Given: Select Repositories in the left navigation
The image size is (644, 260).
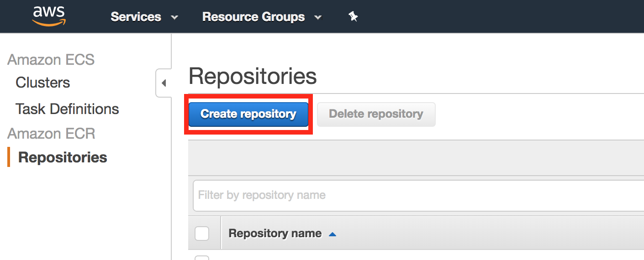Looking at the screenshot, I should [x=63, y=157].
